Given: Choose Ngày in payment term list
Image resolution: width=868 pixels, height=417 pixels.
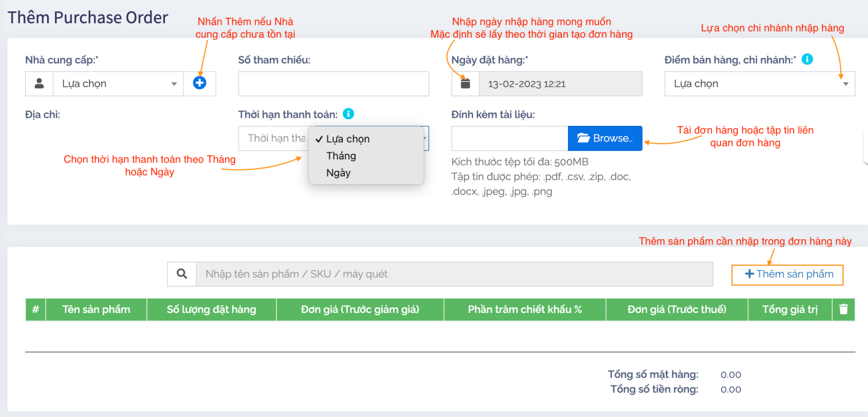Looking at the screenshot, I should pyautogui.click(x=339, y=173).
